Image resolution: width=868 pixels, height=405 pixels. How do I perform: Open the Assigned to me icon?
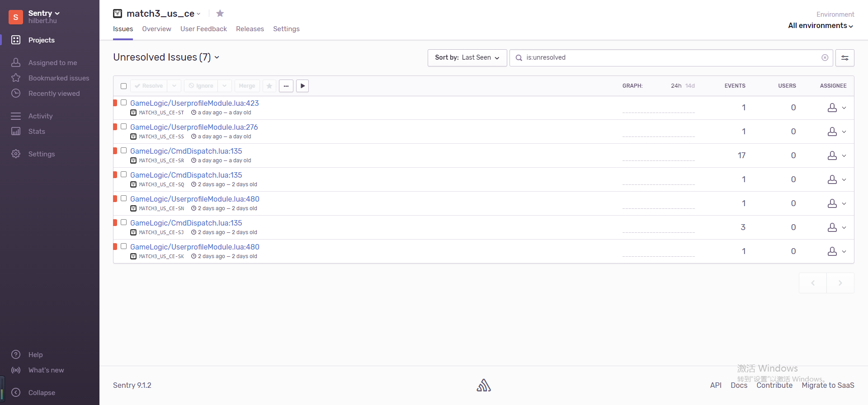click(x=16, y=62)
